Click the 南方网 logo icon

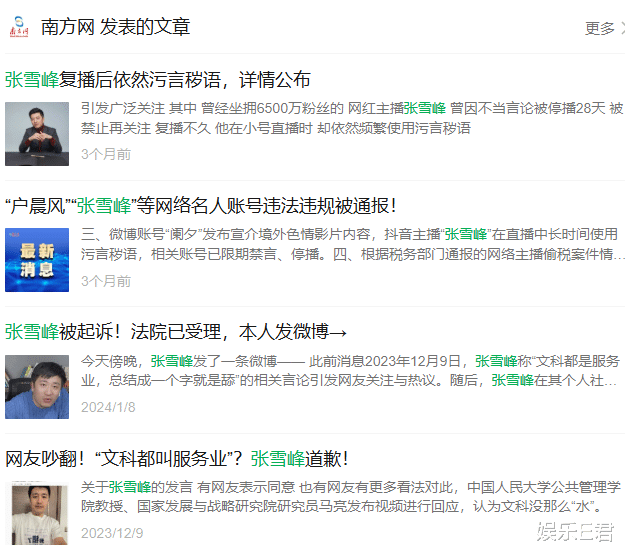tap(19, 27)
